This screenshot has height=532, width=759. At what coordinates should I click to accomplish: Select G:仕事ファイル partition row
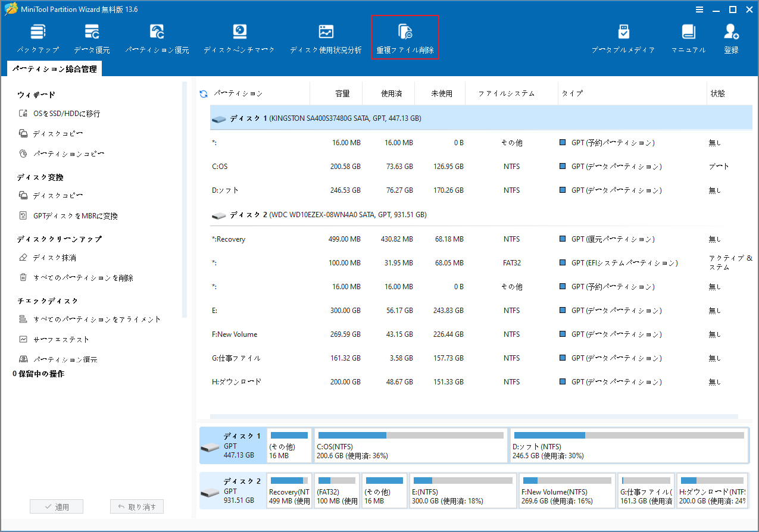[481, 358]
